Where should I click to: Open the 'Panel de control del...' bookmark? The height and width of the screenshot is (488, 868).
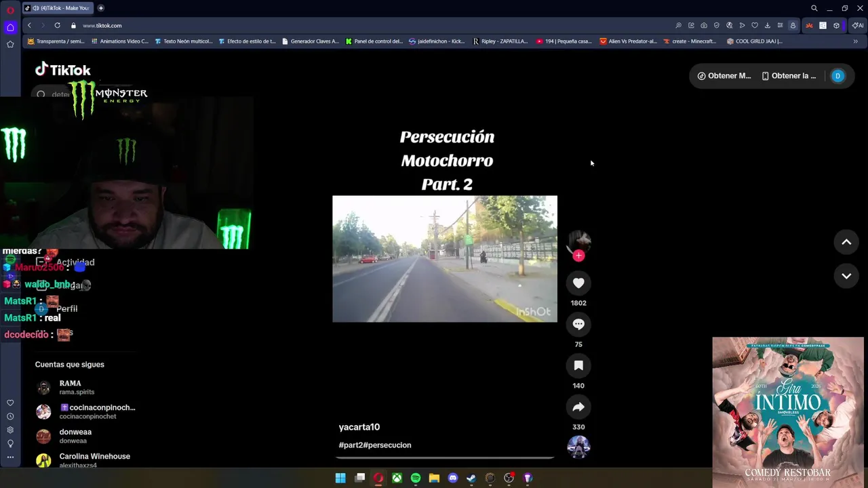(374, 41)
